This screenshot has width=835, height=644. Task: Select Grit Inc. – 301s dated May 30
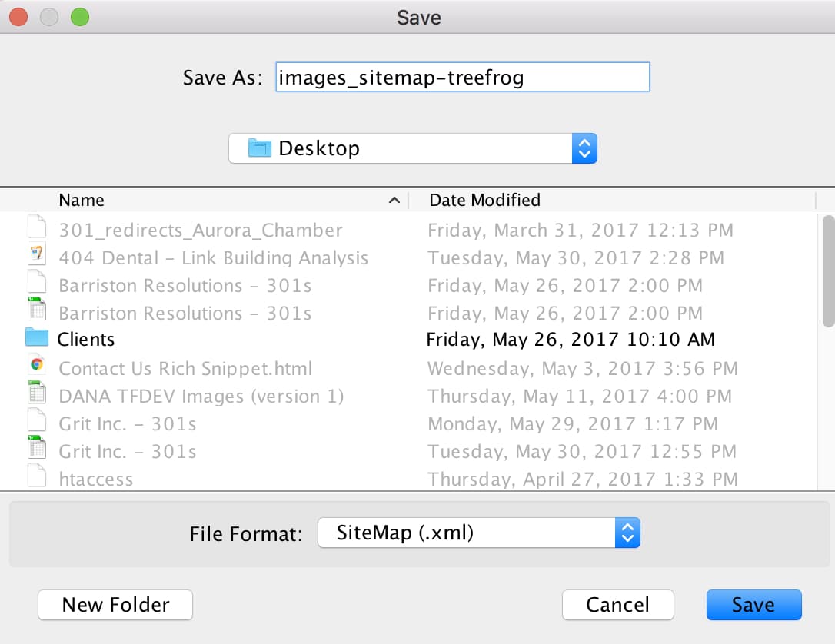(128, 452)
